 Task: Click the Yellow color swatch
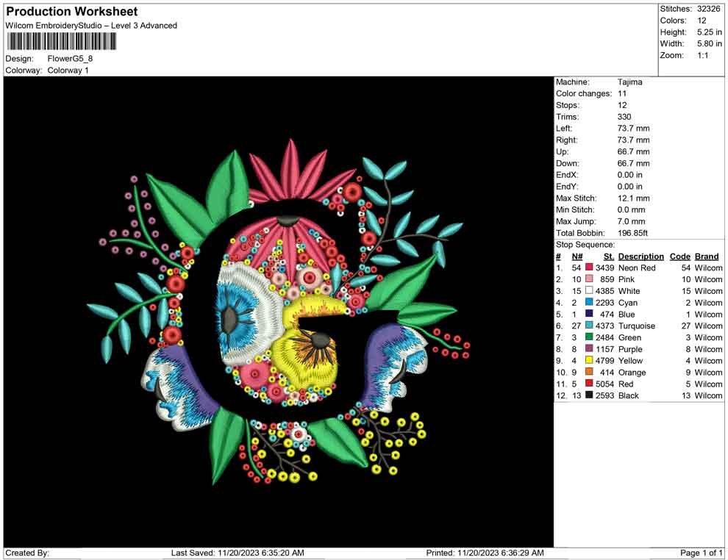click(x=589, y=360)
